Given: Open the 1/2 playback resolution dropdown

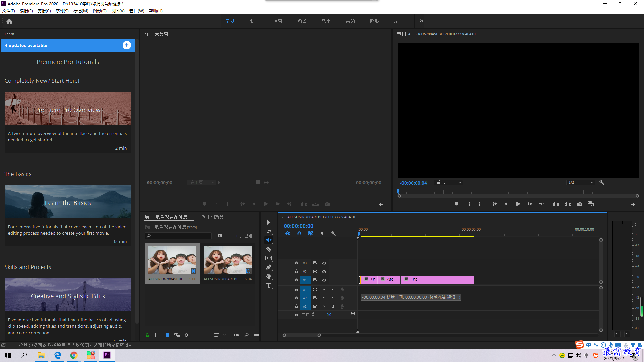Looking at the screenshot, I should (581, 183).
